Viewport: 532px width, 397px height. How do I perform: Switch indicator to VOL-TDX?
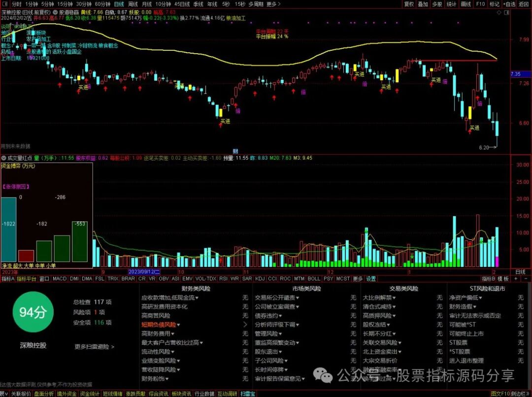point(206,279)
